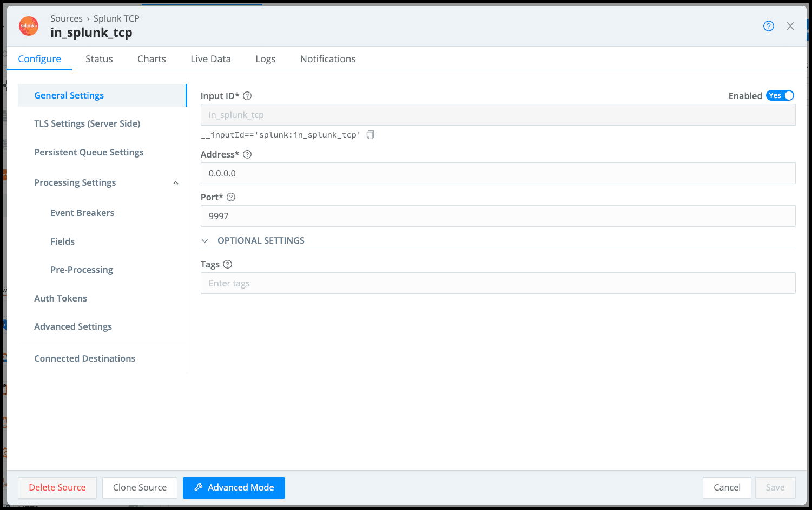Copy the __inputId expression to clipboard
812x510 pixels.
[370, 135]
